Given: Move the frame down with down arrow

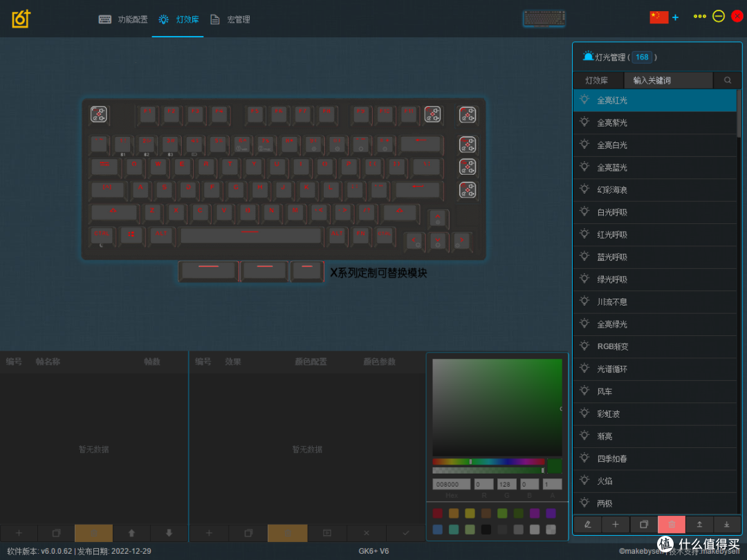Looking at the screenshot, I should coord(169,533).
